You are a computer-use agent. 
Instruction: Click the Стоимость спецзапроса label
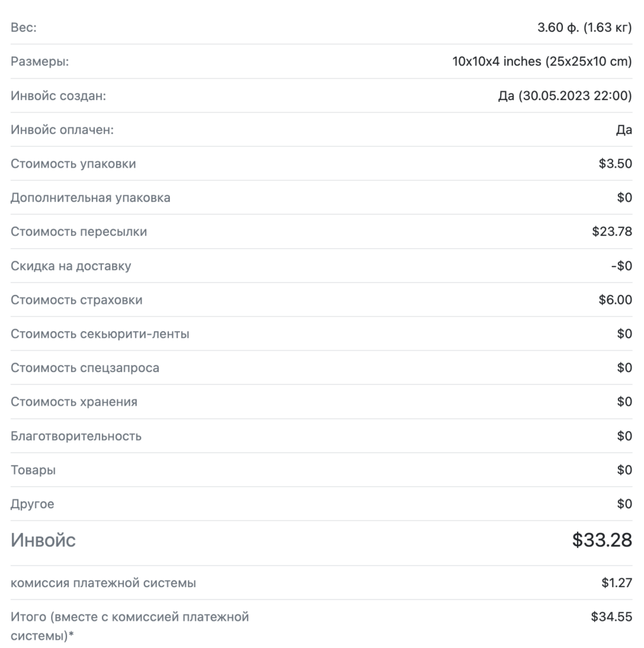pos(85,368)
